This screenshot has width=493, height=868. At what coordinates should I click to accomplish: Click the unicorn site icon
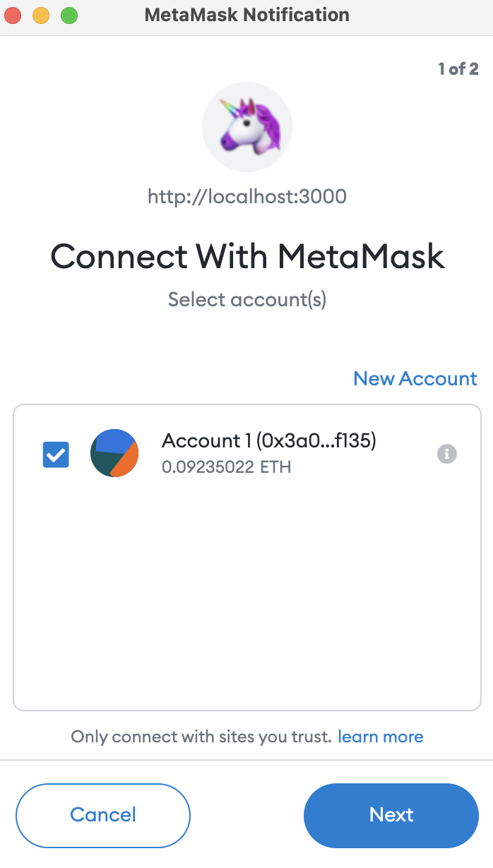(247, 128)
